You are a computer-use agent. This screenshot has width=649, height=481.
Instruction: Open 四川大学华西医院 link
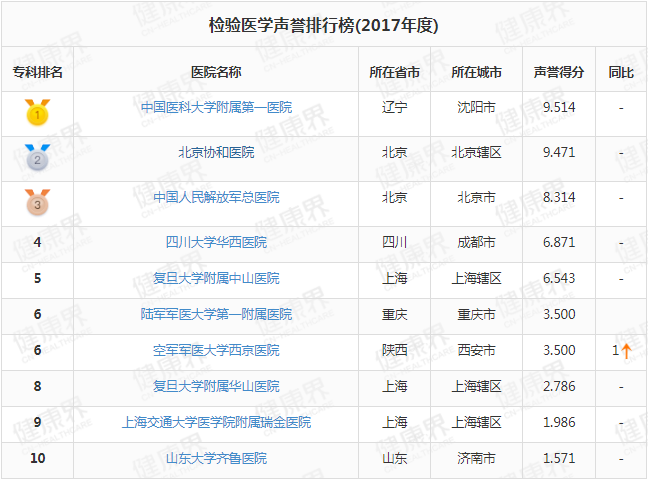pos(216,242)
